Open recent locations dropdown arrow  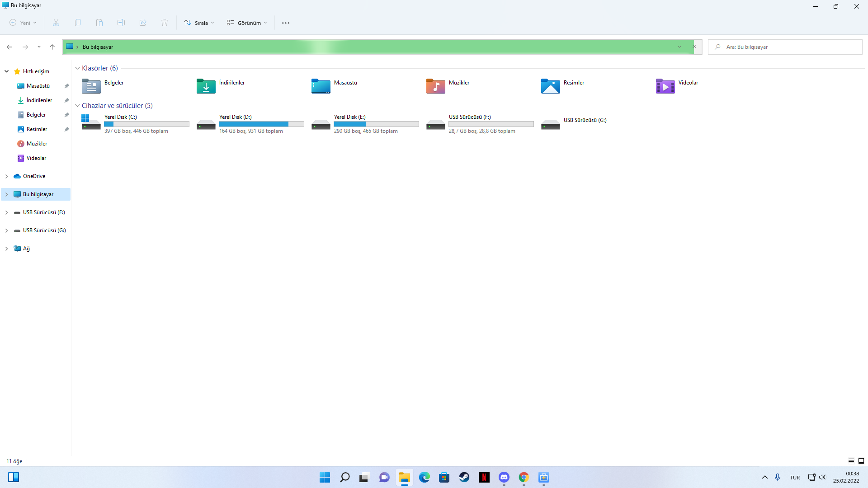(x=39, y=47)
